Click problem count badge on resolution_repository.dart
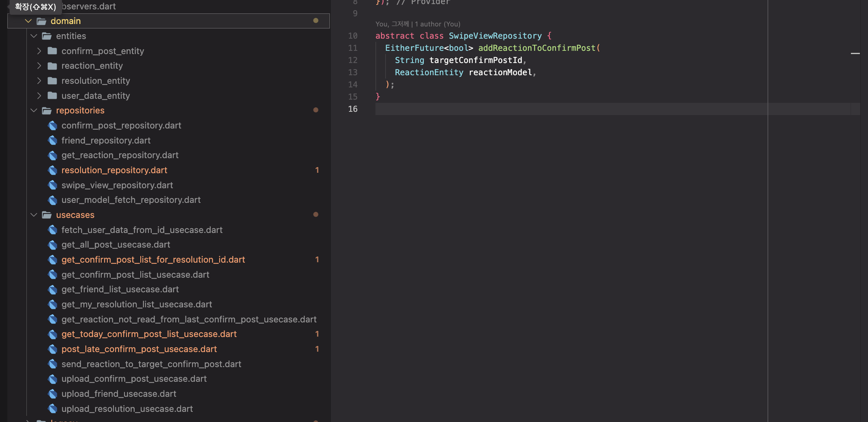This screenshot has width=868, height=422. (317, 170)
